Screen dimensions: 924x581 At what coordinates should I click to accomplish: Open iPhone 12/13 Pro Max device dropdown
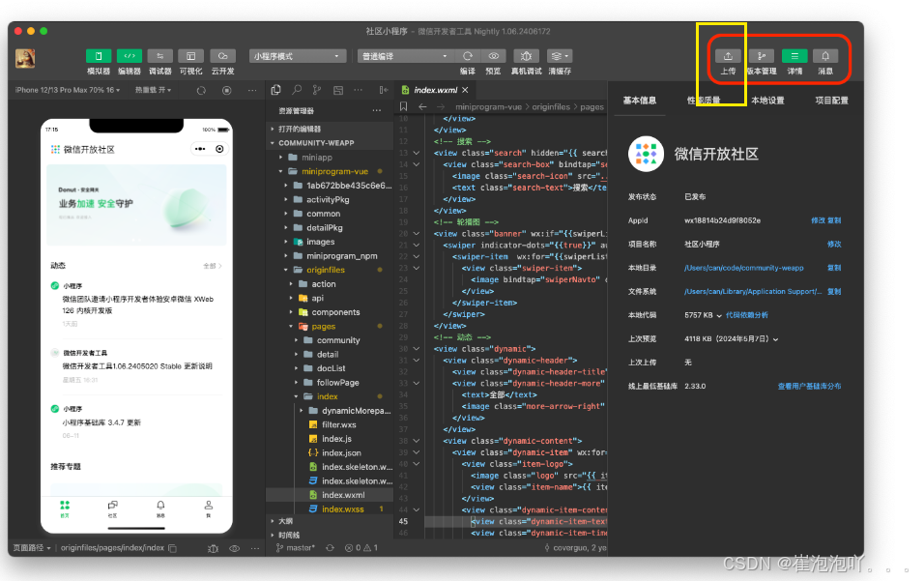(68, 90)
